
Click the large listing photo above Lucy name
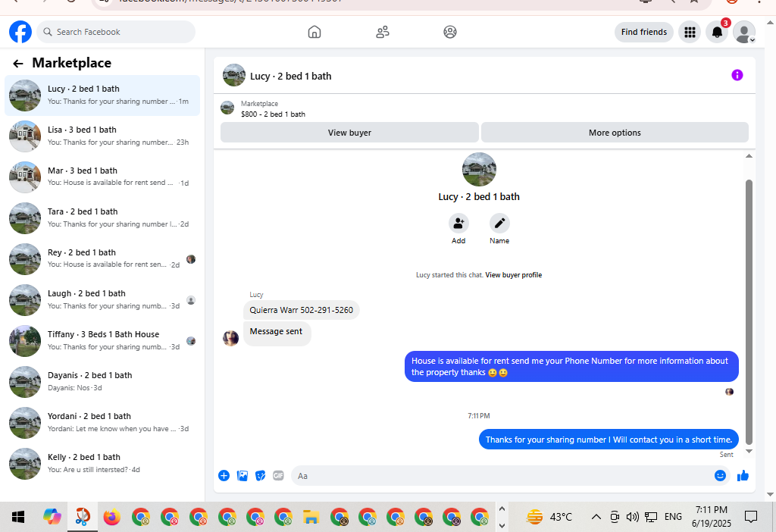[479, 169]
